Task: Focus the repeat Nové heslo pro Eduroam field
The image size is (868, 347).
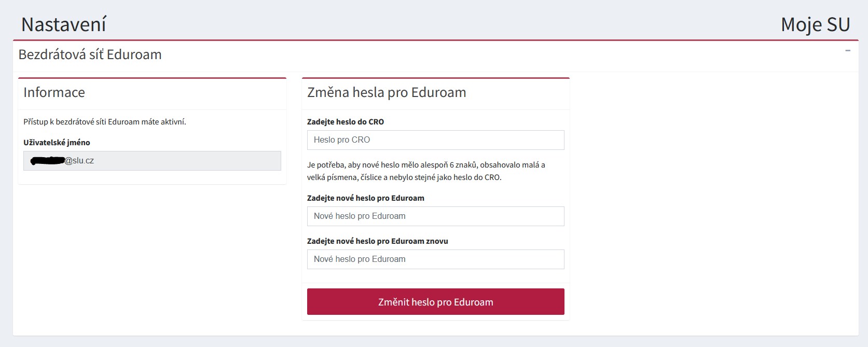Action: coord(436,259)
